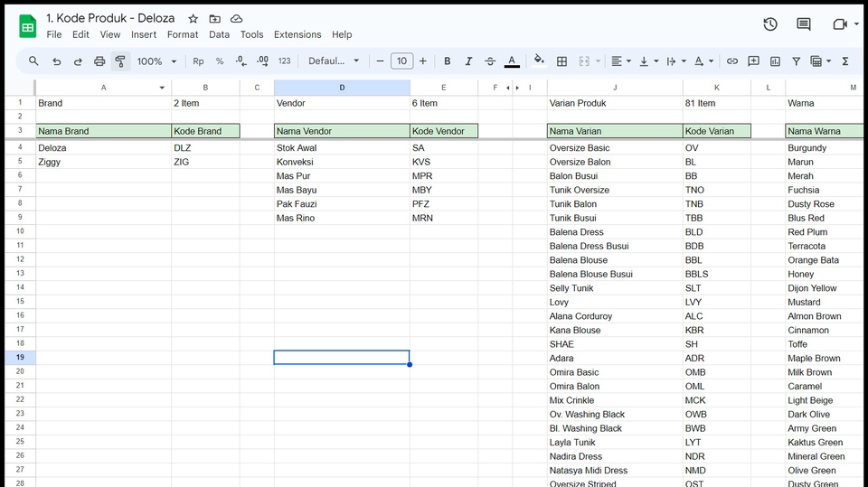The height and width of the screenshot is (487, 868).
Task: Open text rotation dropdown
Action: pyautogui.click(x=703, y=61)
